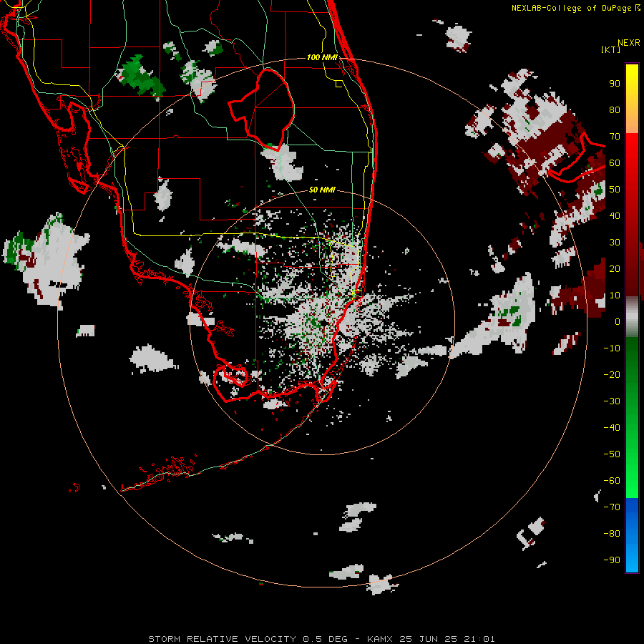Click the STORM RELATIVE VELOCITY caption text

(x=223, y=639)
